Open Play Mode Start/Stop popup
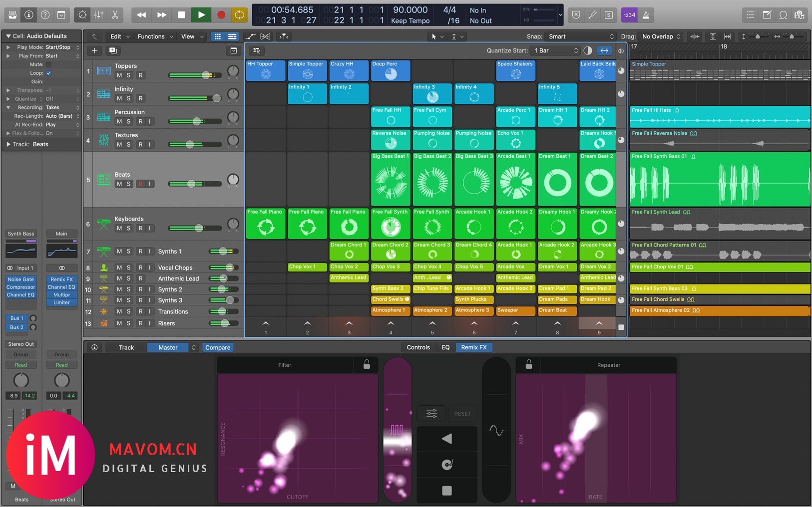 62,47
